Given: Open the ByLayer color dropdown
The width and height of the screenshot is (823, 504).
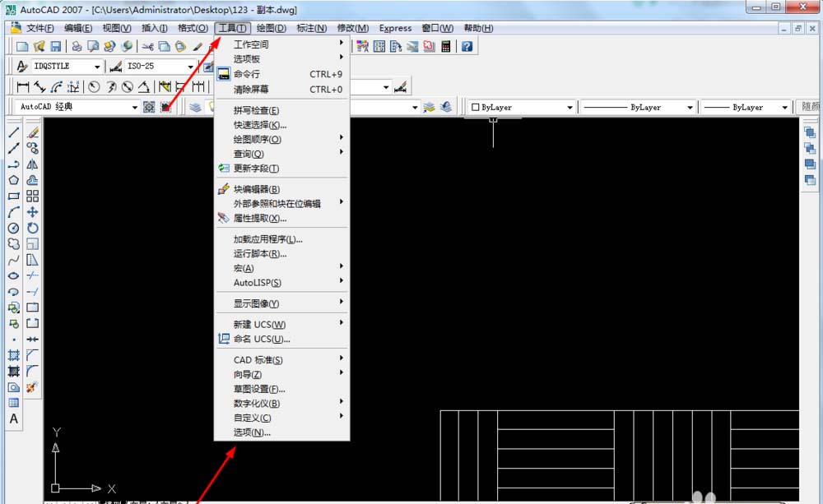Looking at the screenshot, I should pos(522,108).
